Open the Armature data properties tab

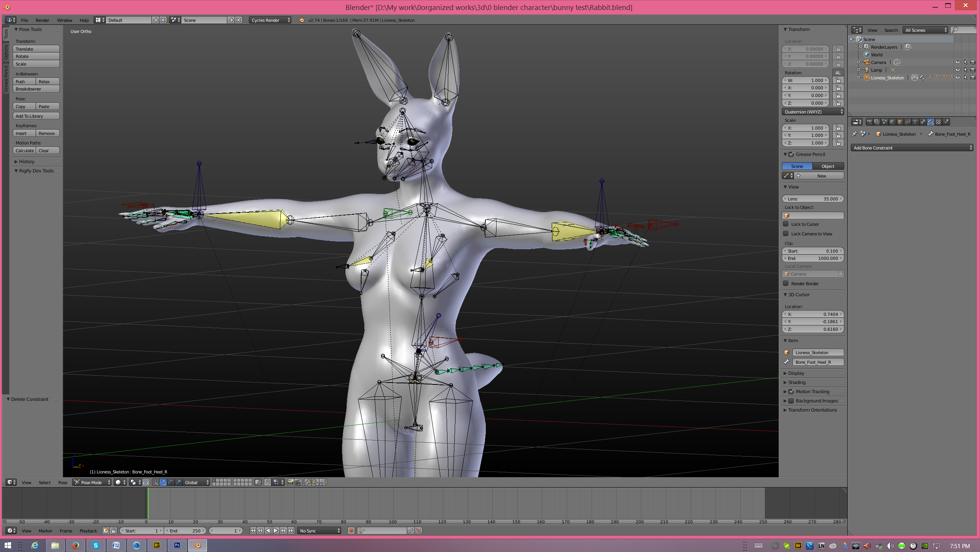pos(915,122)
